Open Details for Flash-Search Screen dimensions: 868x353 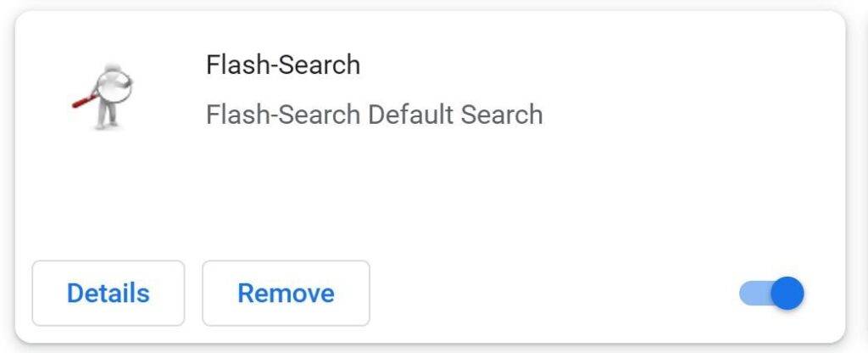coord(108,294)
